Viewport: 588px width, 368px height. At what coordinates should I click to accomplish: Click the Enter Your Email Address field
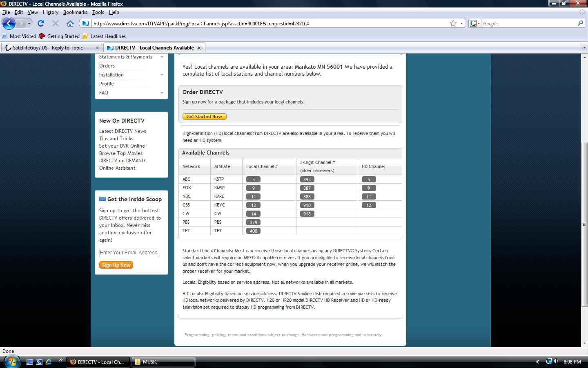129,253
